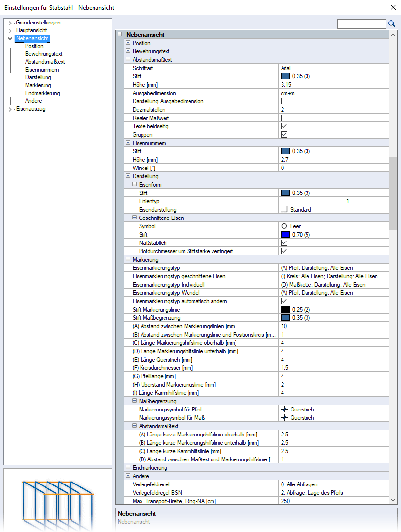Image resolution: width=401 pixels, height=532 pixels.
Task: Click Abstandsmaßtext Stift color swatch
Action: (285, 76)
